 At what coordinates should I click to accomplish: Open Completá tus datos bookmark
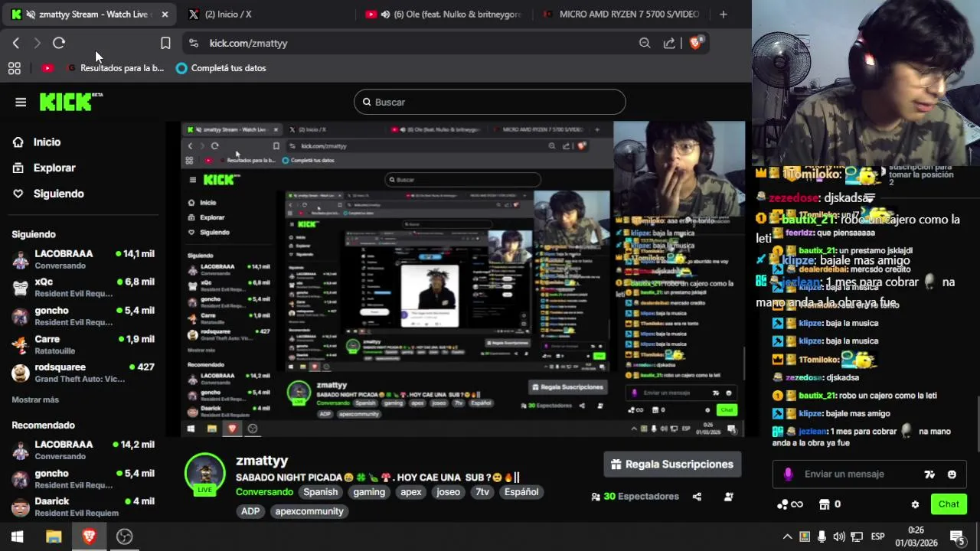[220, 68]
